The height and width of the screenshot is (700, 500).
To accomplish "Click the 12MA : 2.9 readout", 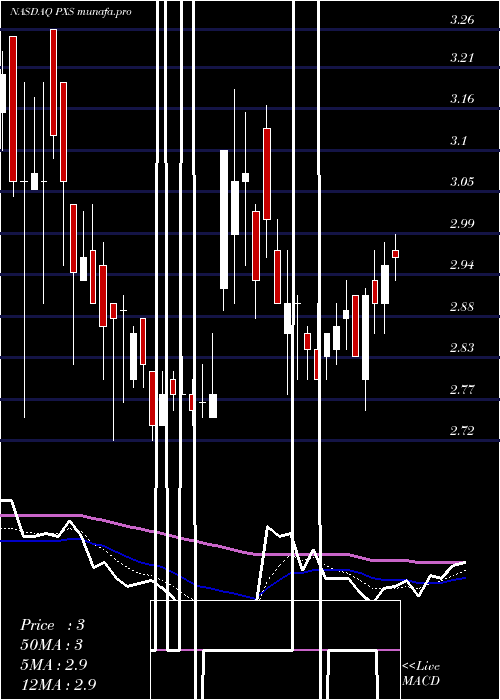I will pyautogui.click(x=58, y=684).
